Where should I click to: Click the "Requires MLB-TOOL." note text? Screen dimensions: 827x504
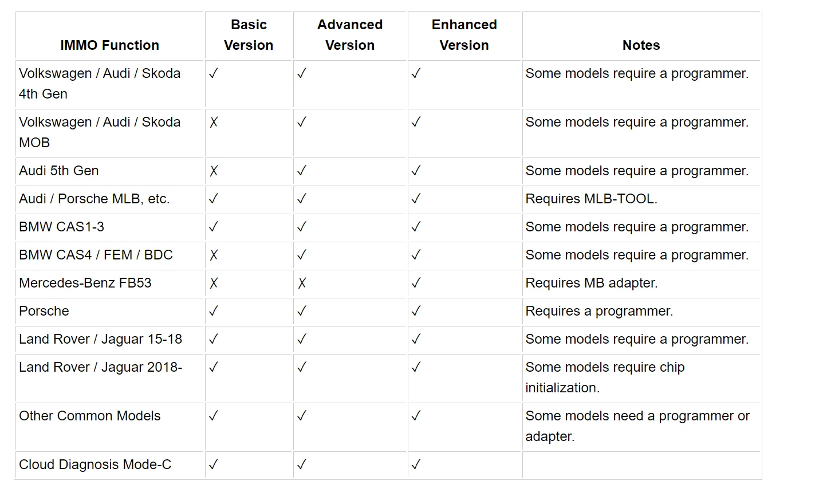pyautogui.click(x=591, y=199)
